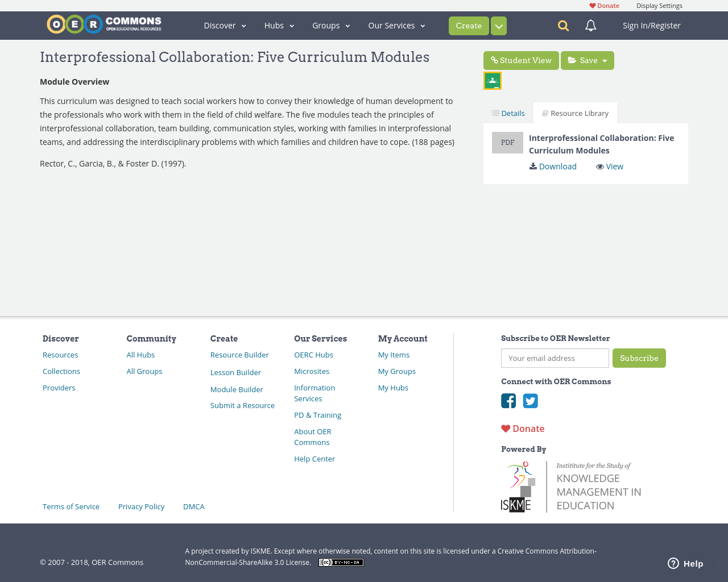
Task: Open the Facebook icon under Connect
Action: coord(508,401)
